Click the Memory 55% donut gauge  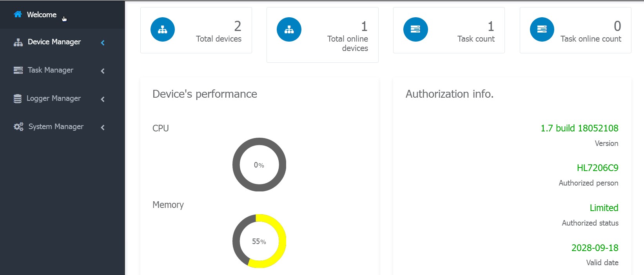coord(259,241)
